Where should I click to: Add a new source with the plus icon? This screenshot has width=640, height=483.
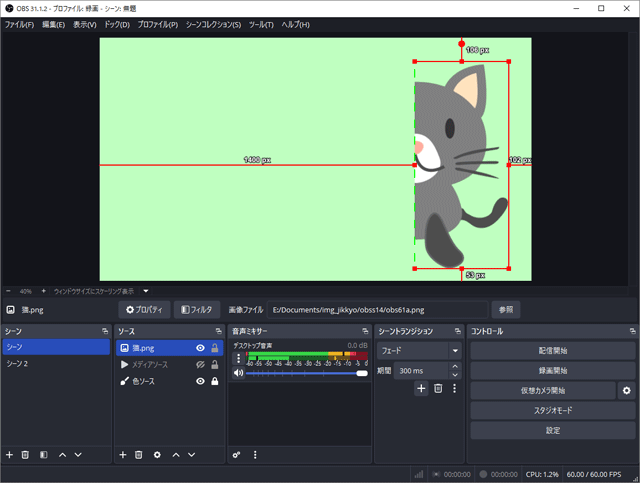tap(123, 454)
